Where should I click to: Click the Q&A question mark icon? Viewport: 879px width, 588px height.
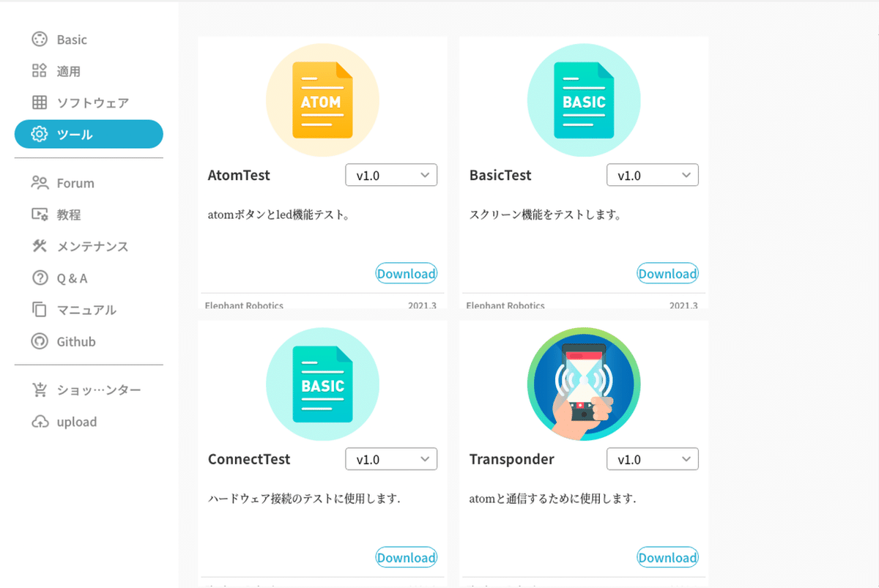pyautogui.click(x=38, y=278)
